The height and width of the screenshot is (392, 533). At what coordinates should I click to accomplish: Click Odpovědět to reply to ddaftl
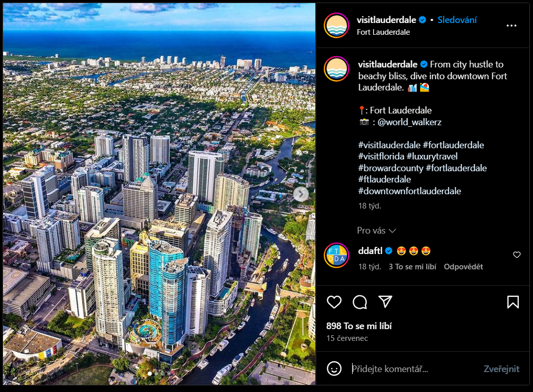click(x=463, y=267)
